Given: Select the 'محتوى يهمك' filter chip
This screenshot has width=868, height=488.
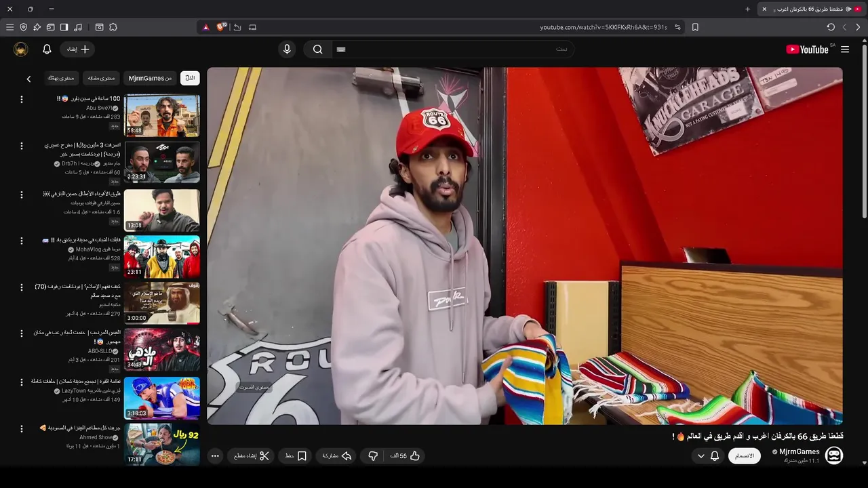Looking at the screenshot, I should [61, 78].
